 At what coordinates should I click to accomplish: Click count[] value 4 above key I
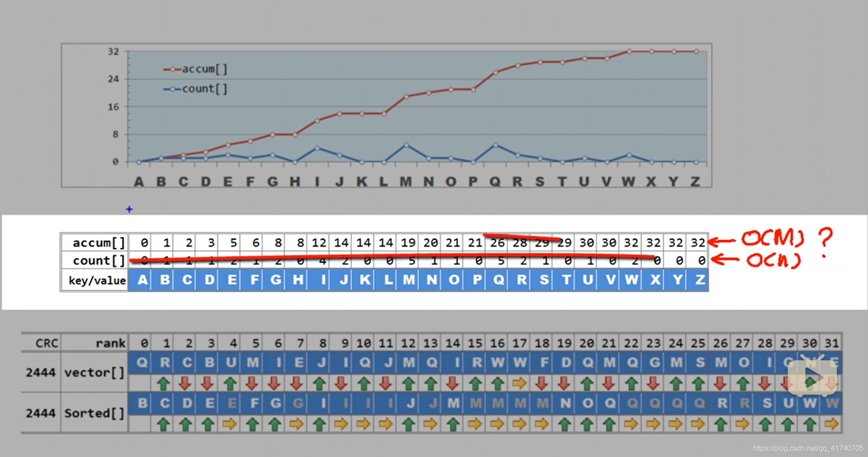[x=323, y=261]
